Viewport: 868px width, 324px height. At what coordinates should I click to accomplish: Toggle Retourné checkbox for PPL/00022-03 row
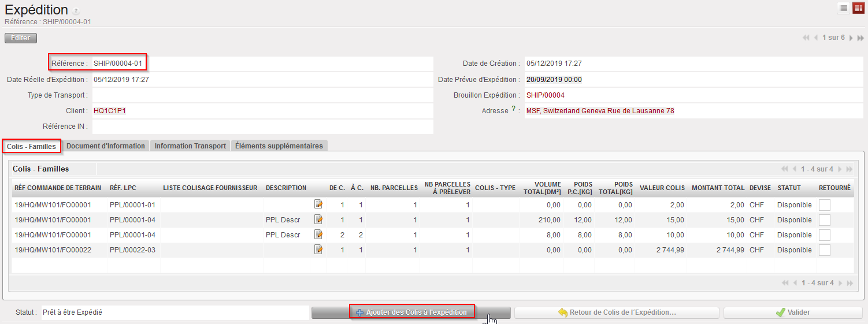tap(825, 250)
